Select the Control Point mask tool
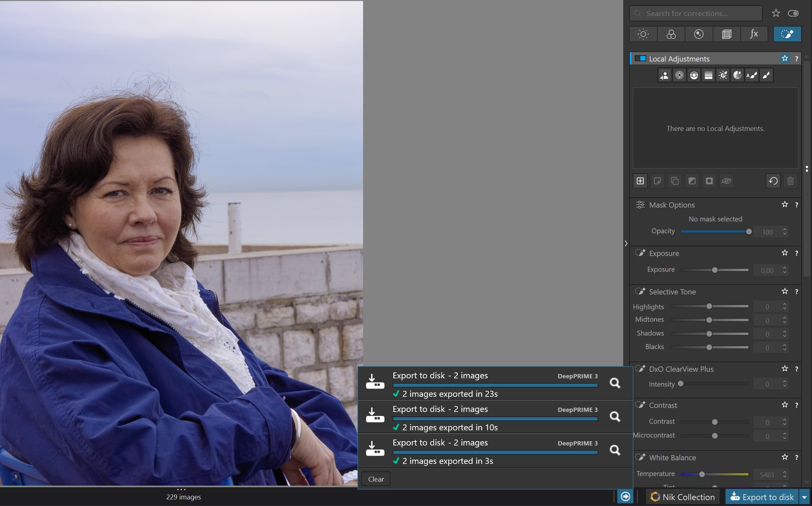Viewport: 812px width, 506px height. tap(679, 75)
